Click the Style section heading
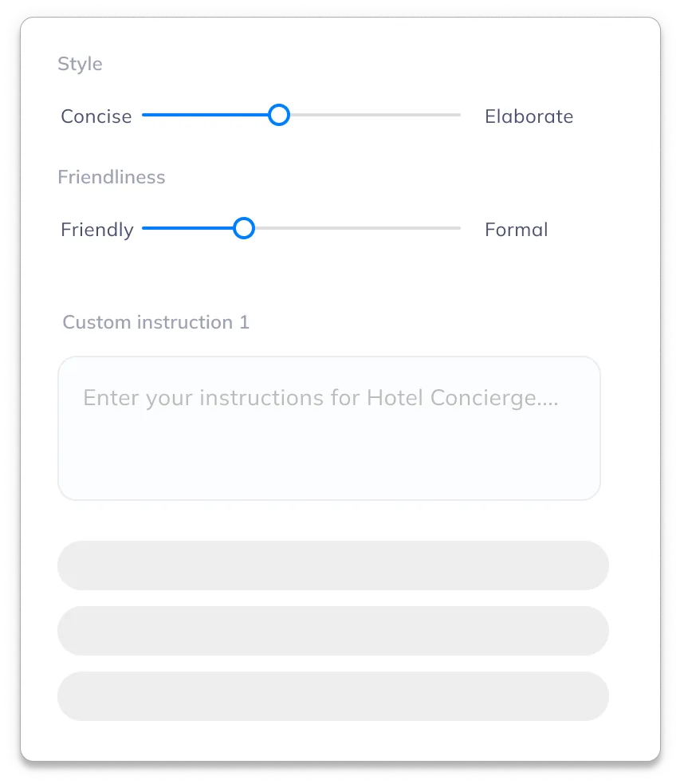680x784 pixels. (x=80, y=65)
